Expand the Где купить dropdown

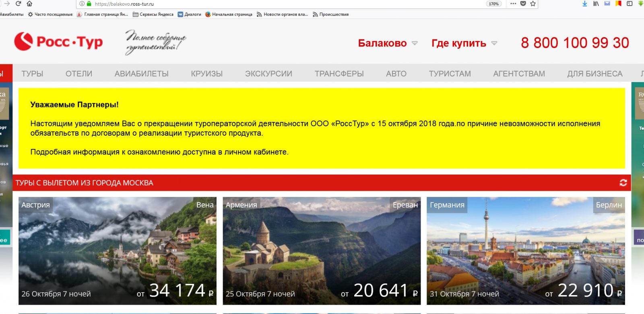click(464, 43)
